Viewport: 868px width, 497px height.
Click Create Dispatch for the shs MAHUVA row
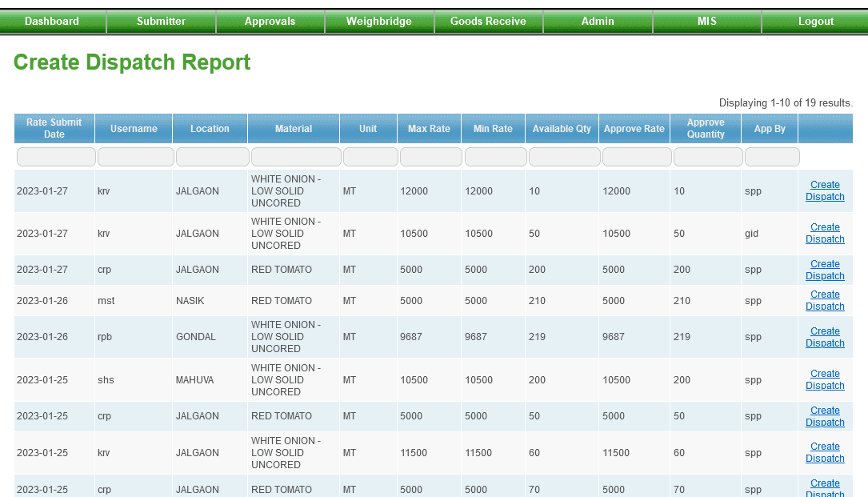[825, 379]
